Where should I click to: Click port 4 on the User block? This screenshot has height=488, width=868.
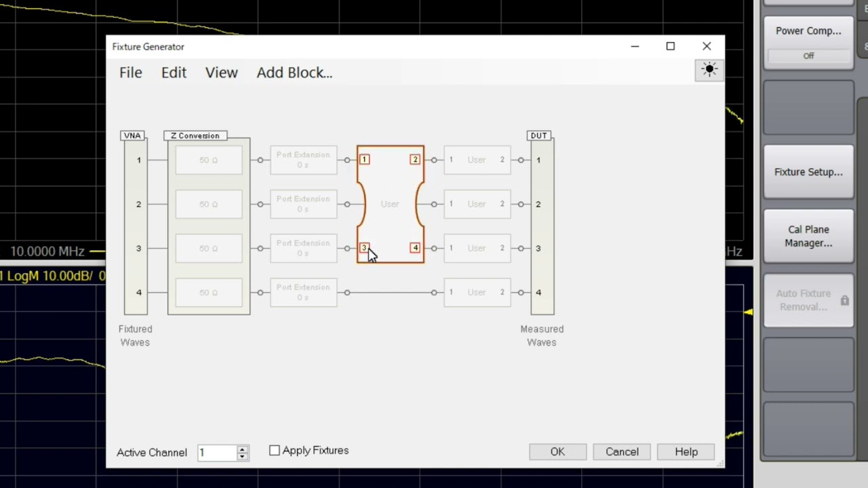click(415, 248)
